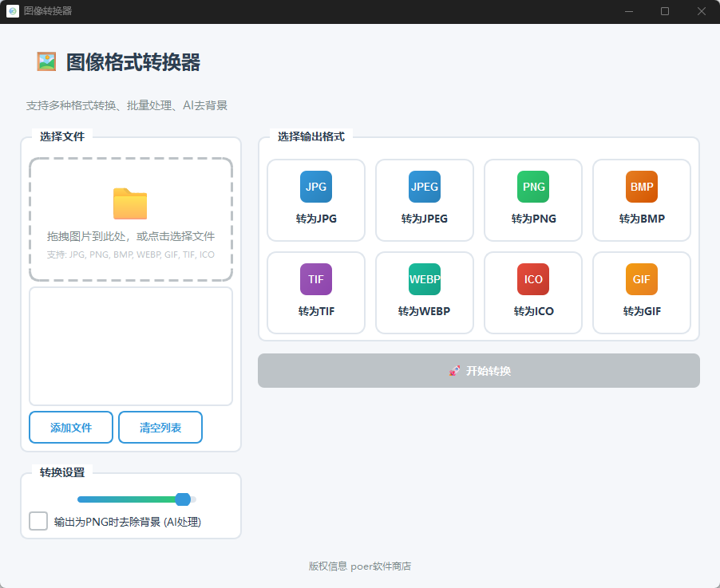Click the empty file list box
This screenshot has width=720, height=588.
click(x=131, y=346)
